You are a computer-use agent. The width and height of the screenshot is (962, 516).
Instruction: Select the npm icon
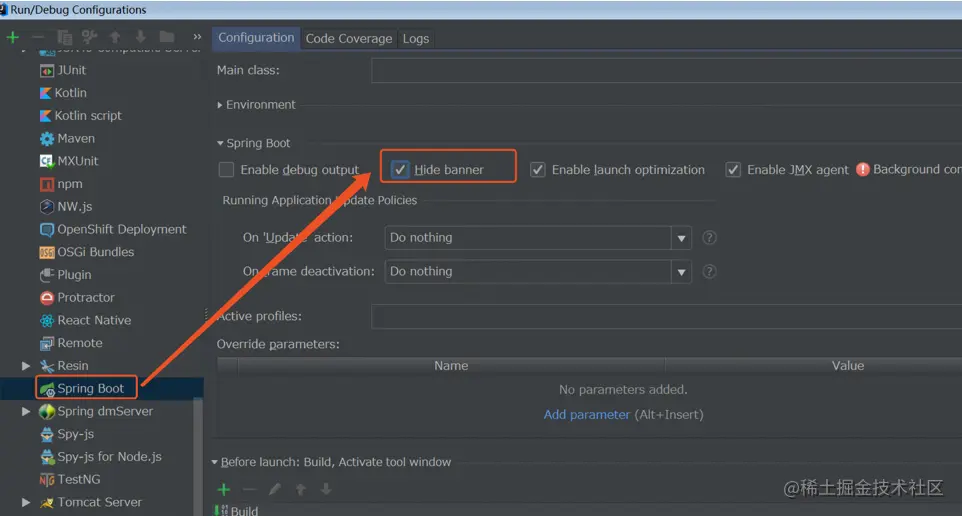pos(47,184)
